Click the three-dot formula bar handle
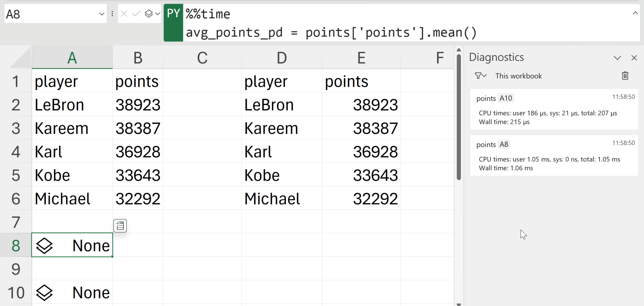This screenshot has height=306, width=644. coord(112,14)
